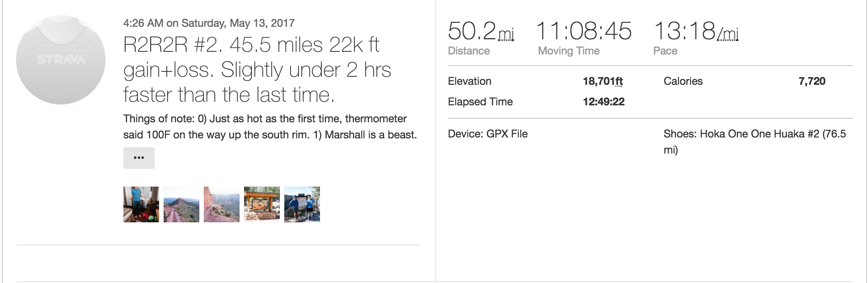This screenshot has height=283, width=868.
Task: Expand the description with the ellipsis button
Action: 139,158
